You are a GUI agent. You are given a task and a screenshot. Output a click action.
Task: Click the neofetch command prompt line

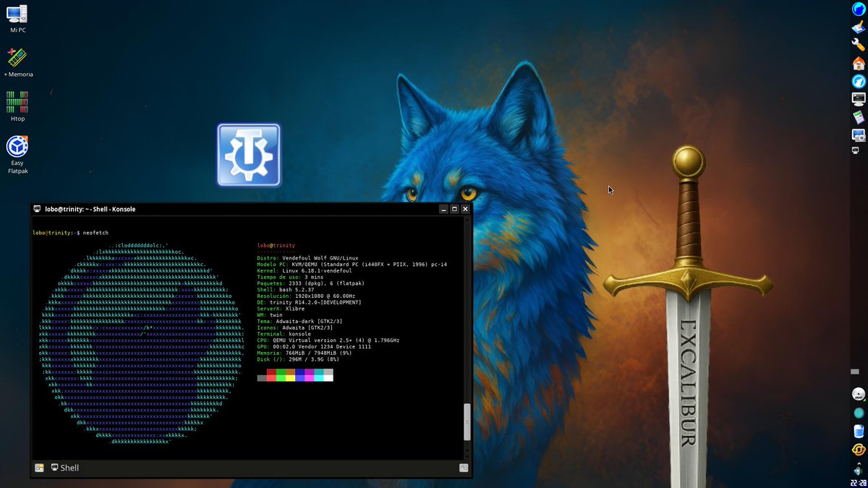(x=69, y=233)
